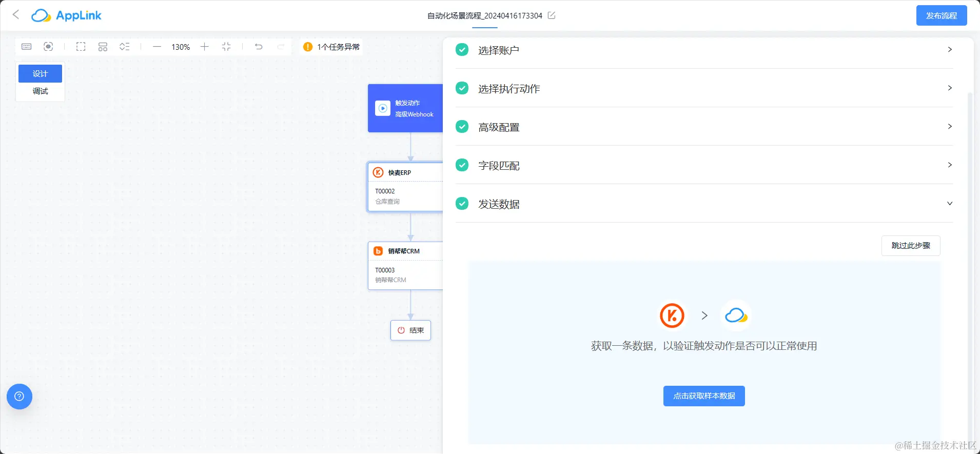Expand the 高级配置 section chevron
This screenshot has height=454, width=980.
tap(950, 127)
